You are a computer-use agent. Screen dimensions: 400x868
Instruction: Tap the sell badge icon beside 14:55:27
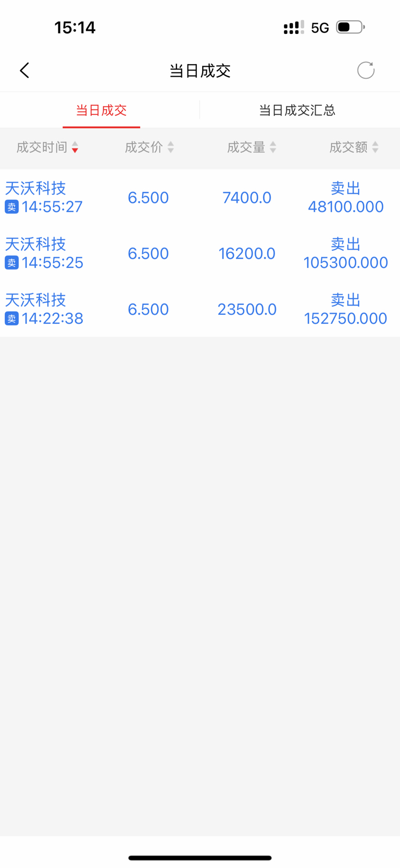[11, 207]
